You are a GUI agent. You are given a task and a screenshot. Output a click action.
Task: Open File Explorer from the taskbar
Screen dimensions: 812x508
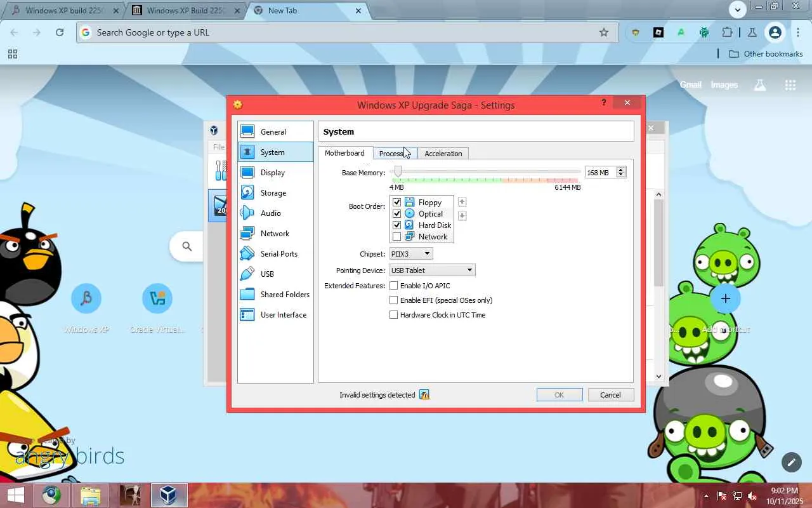(90, 495)
